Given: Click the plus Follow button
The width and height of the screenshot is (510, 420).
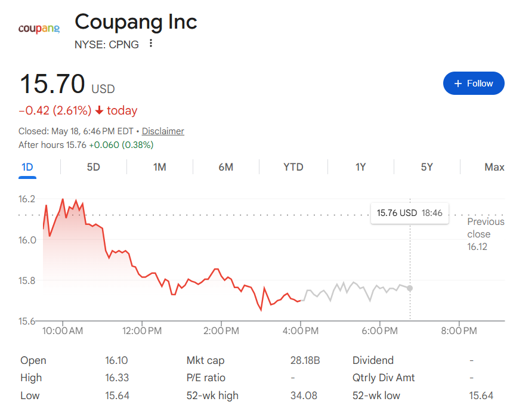Looking at the screenshot, I should point(474,84).
